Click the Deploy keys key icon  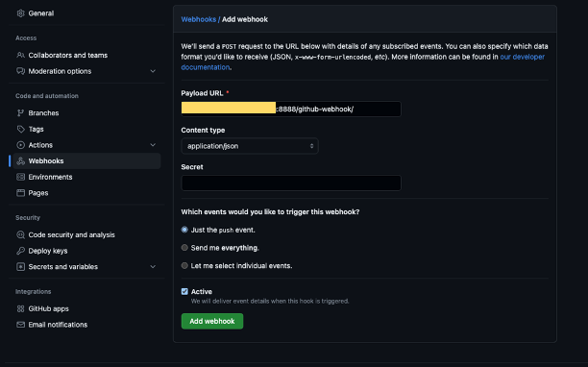pyautogui.click(x=20, y=251)
